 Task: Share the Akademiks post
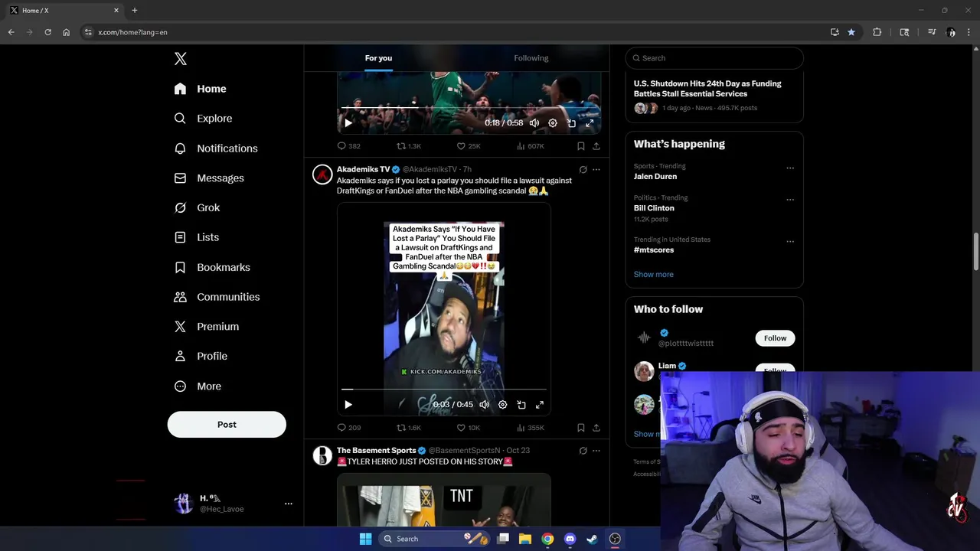pos(596,428)
